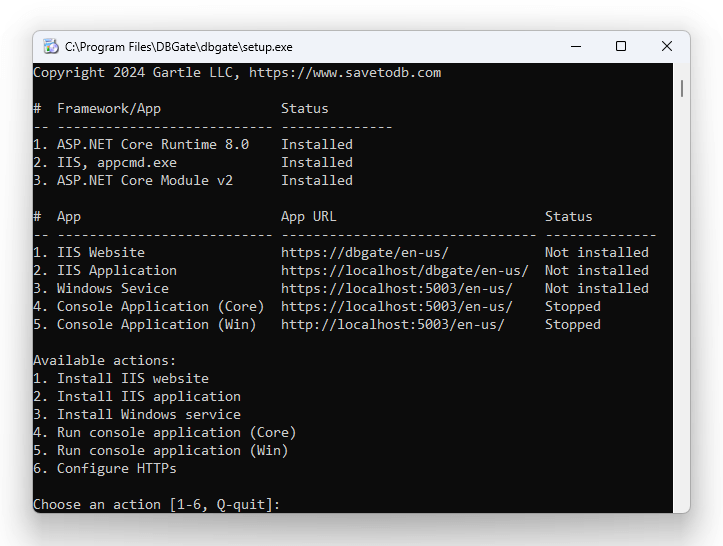This screenshot has width=723, height=546.
Task: Click 'App URL' column header
Action: [x=308, y=217]
